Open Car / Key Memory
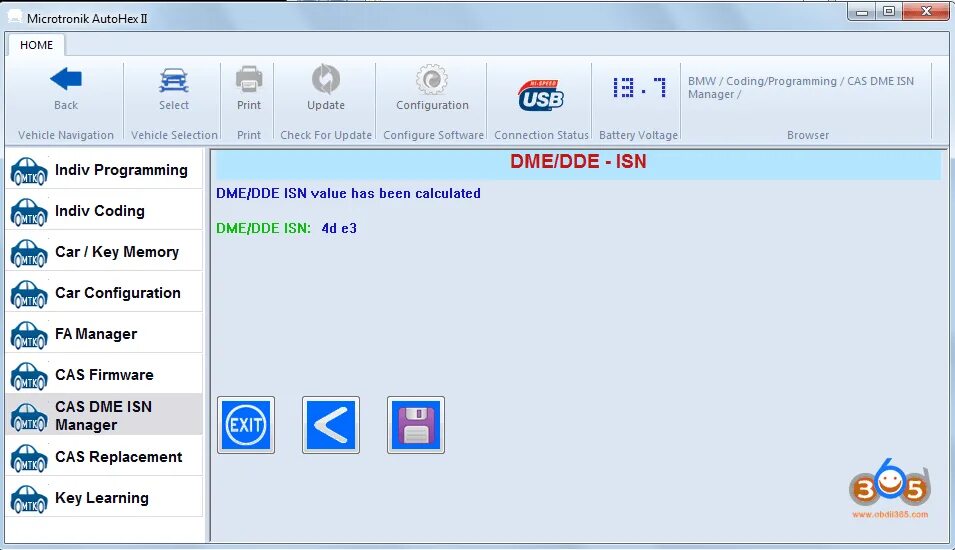The width and height of the screenshot is (955, 550). (x=104, y=252)
